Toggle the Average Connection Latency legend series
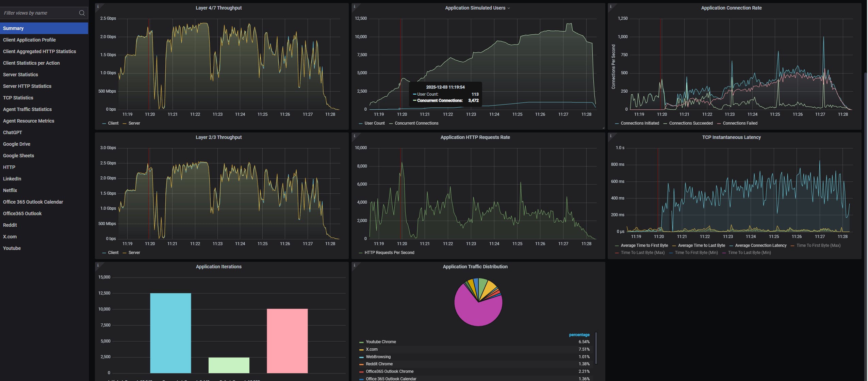Screen dimensions: 868x381 (x=760, y=245)
